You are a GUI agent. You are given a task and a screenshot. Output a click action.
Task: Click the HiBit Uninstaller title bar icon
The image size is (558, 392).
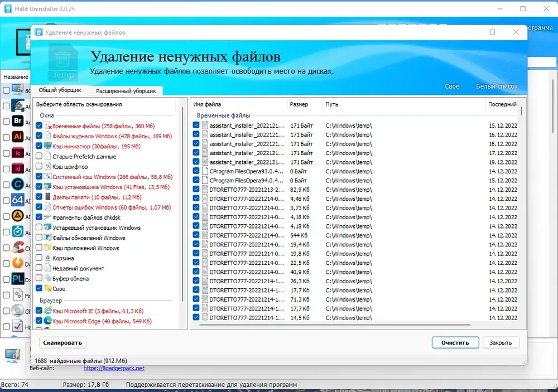click(8, 9)
